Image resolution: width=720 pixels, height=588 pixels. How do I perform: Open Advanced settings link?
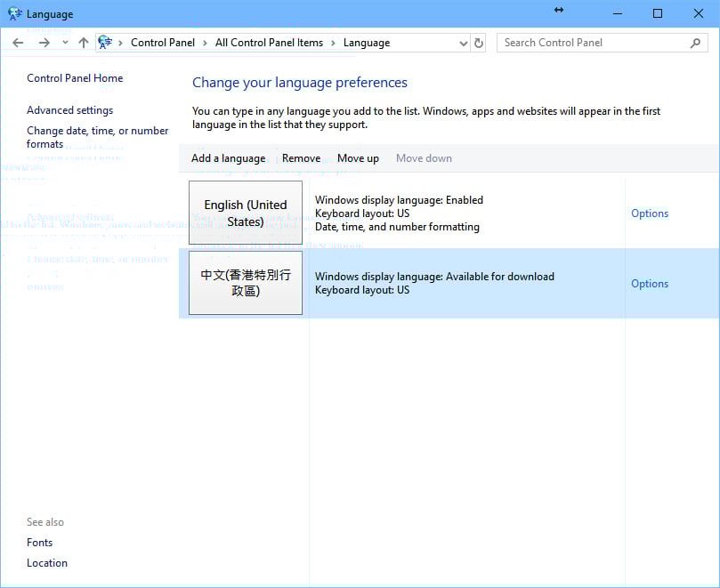pyautogui.click(x=69, y=110)
